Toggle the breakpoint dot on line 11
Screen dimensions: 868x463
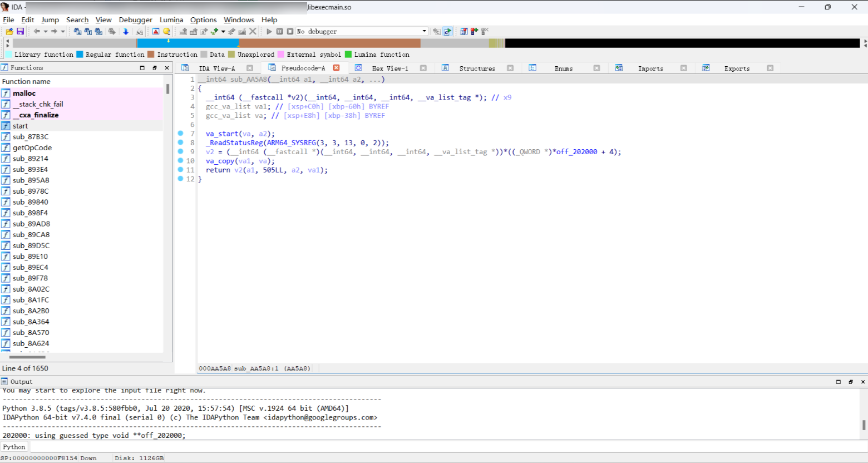point(180,170)
